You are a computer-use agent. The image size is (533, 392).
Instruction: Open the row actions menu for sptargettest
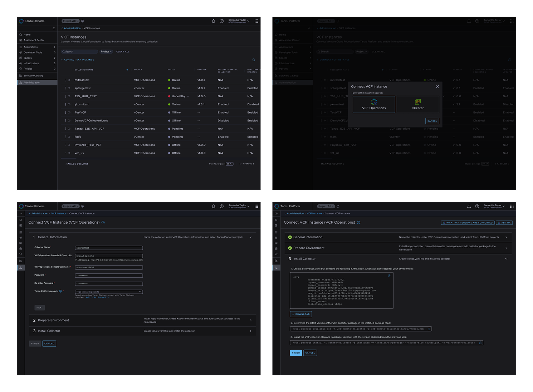point(65,88)
